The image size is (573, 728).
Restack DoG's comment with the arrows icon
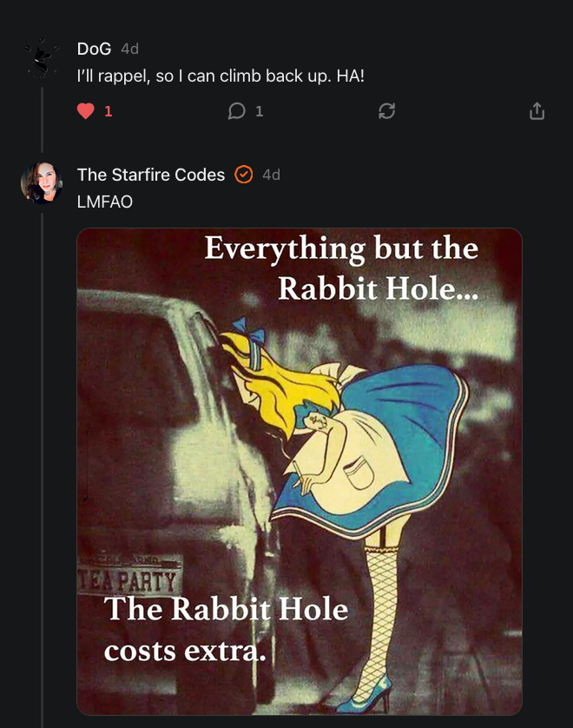click(387, 111)
